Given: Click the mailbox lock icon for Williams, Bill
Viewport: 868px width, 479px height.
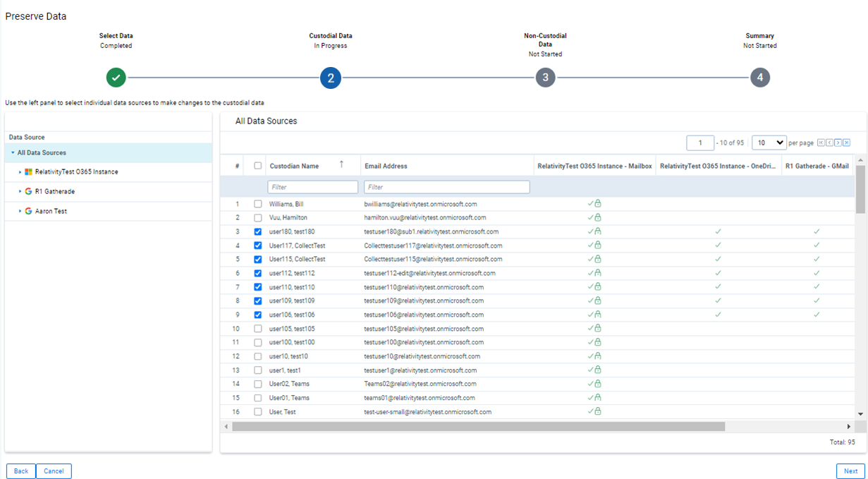Looking at the screenshot, I should pos(598,203).
